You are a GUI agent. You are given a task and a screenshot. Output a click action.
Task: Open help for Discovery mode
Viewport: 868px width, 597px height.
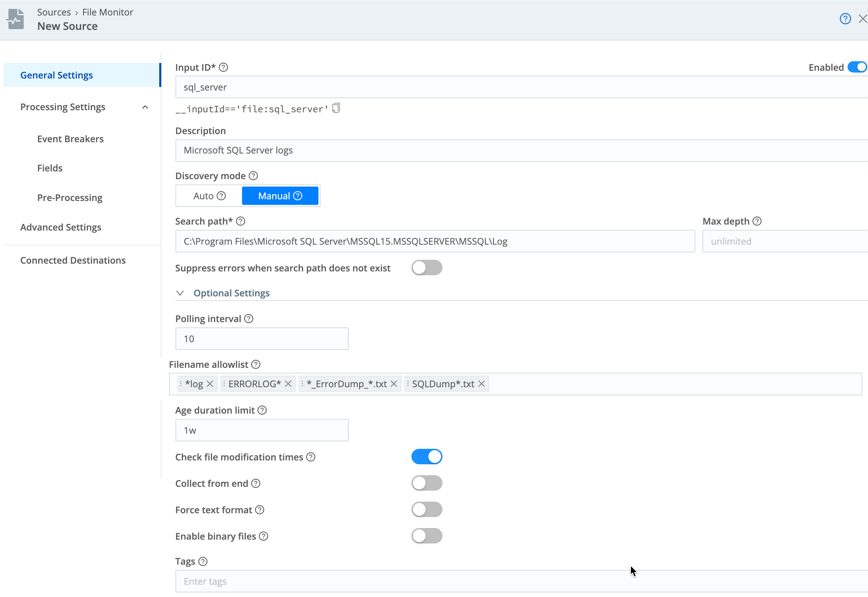pos(253,175)
